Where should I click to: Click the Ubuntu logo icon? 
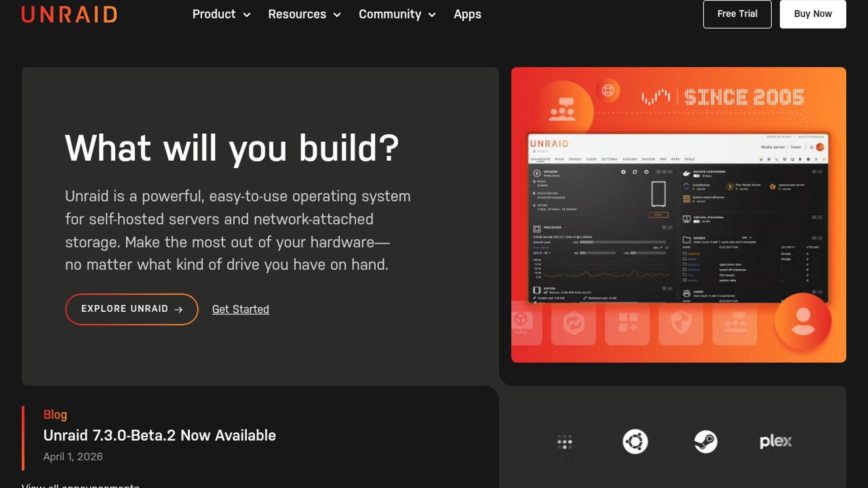pos(635,441)
